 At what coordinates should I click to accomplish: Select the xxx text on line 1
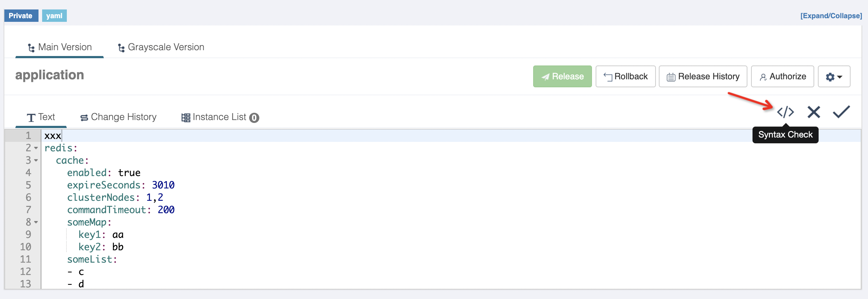pyautogui.click(x=52, y=135)
